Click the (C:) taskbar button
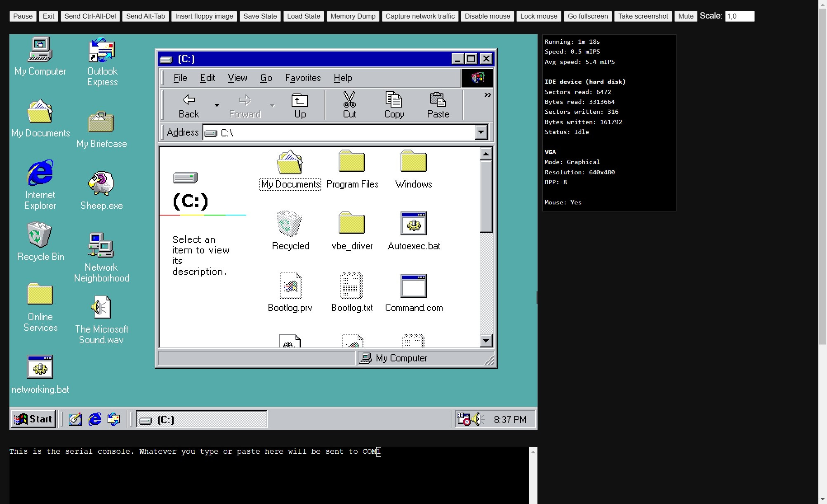The height and width of the screenshot is (504, 827). [x=202, y=420]
